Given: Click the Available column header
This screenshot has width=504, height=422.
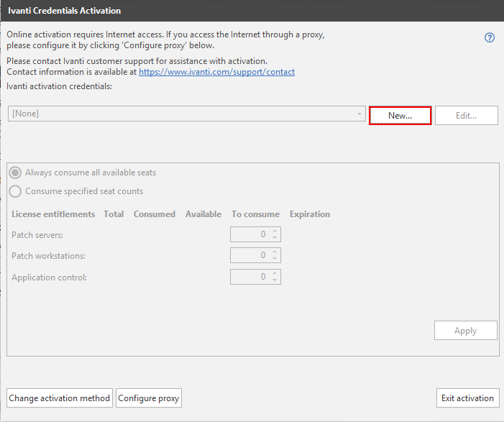Looking at the screenshot, I should [x=203, y=214].
